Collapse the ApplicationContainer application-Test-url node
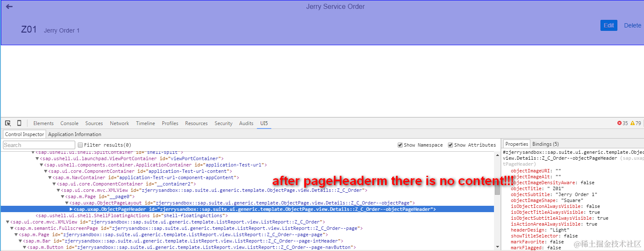Image resolution: width=644 pixels, height=251 pixels. click(x=42, y=165)
